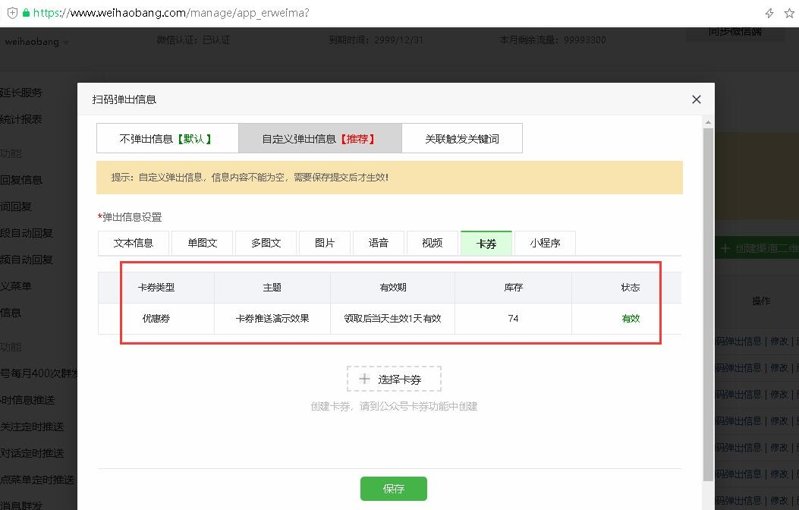Click the weihaobang.com URL address field
Screen dimensions: 799x510
pyautogui.click(x=171, y=13)
